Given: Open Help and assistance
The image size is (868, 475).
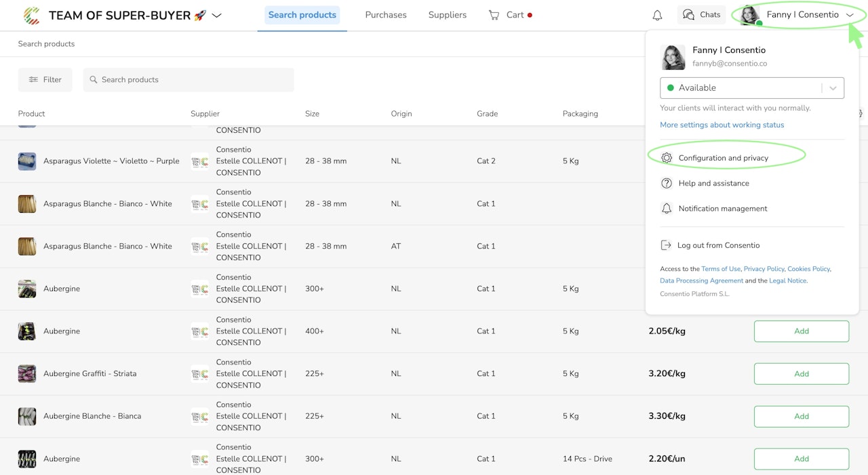Looking at the screenshot, I should coord(713,183).
